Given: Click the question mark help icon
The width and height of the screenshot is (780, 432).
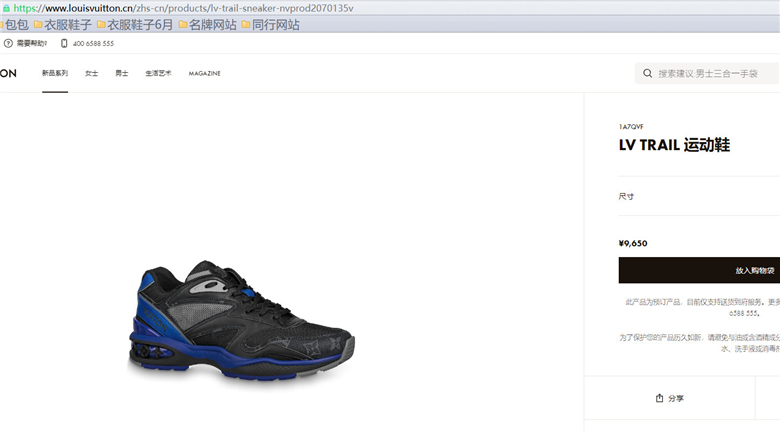Looking at the screenshot, I should [x=8, y=43].
